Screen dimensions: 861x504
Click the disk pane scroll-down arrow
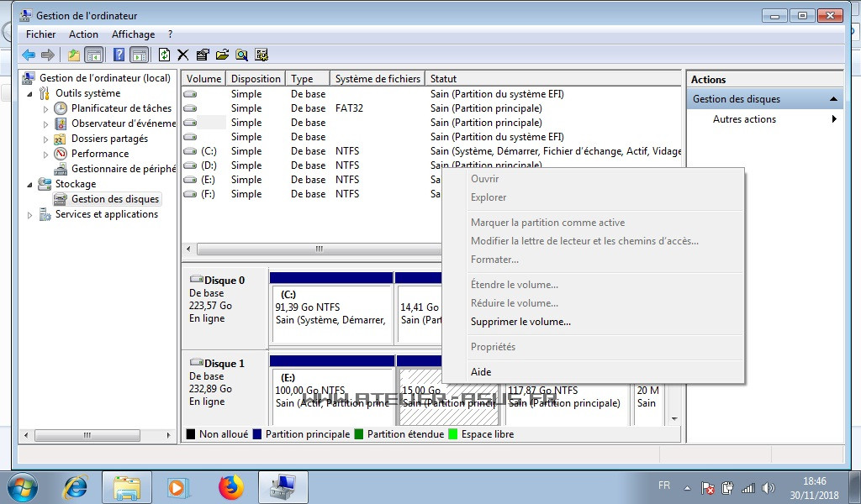[x=674, y=419]
